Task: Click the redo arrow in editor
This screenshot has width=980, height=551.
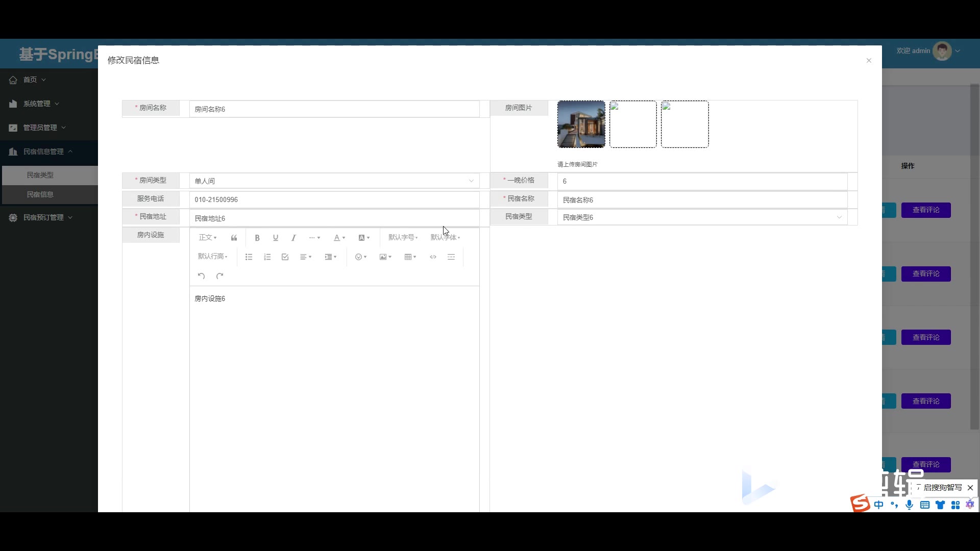Action: coord(220,276)
